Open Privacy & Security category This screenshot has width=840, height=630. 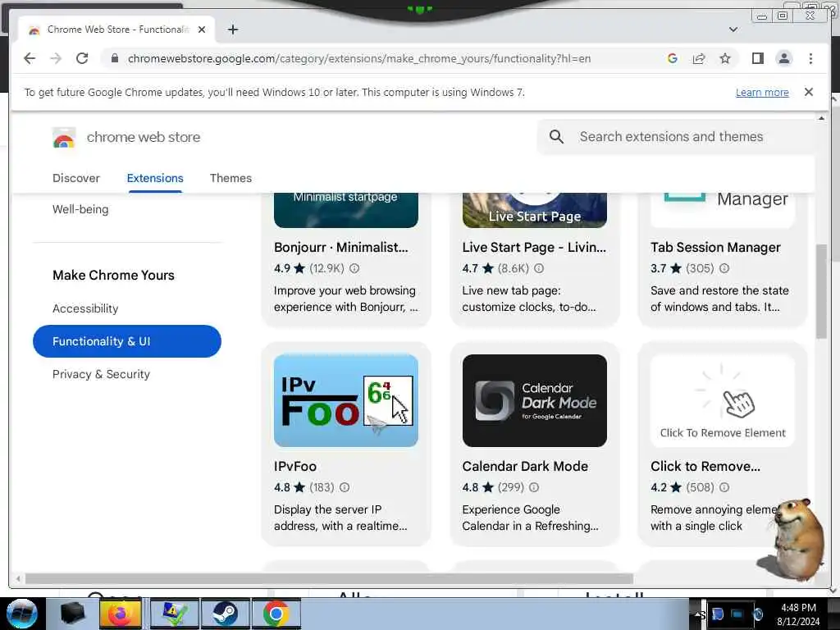click(x=101, y=374)
